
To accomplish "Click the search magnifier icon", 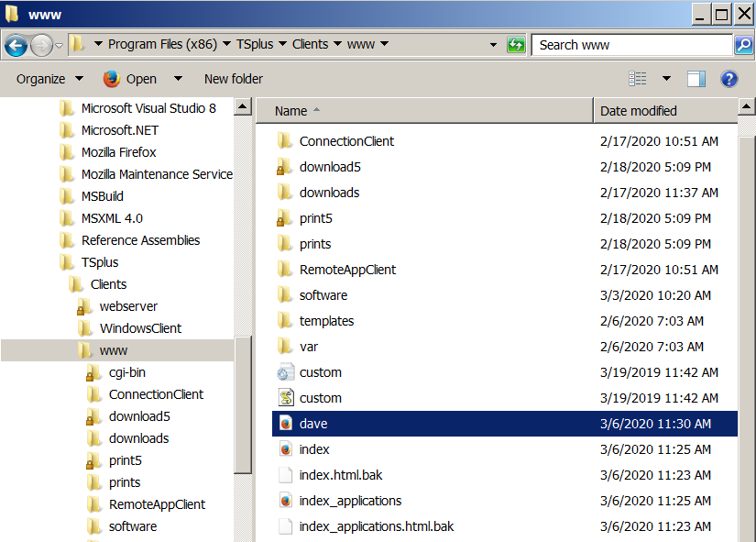I will [743, 45].
